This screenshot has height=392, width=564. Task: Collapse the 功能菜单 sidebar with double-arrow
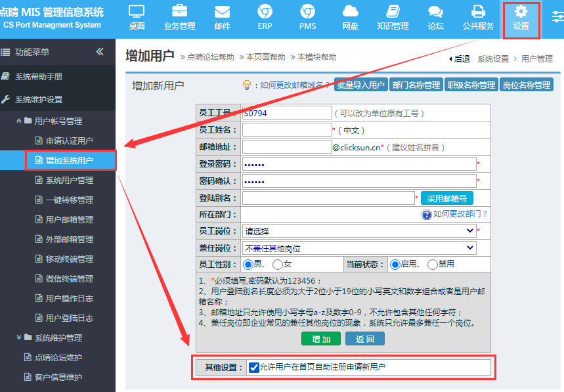tap(100, 52)
